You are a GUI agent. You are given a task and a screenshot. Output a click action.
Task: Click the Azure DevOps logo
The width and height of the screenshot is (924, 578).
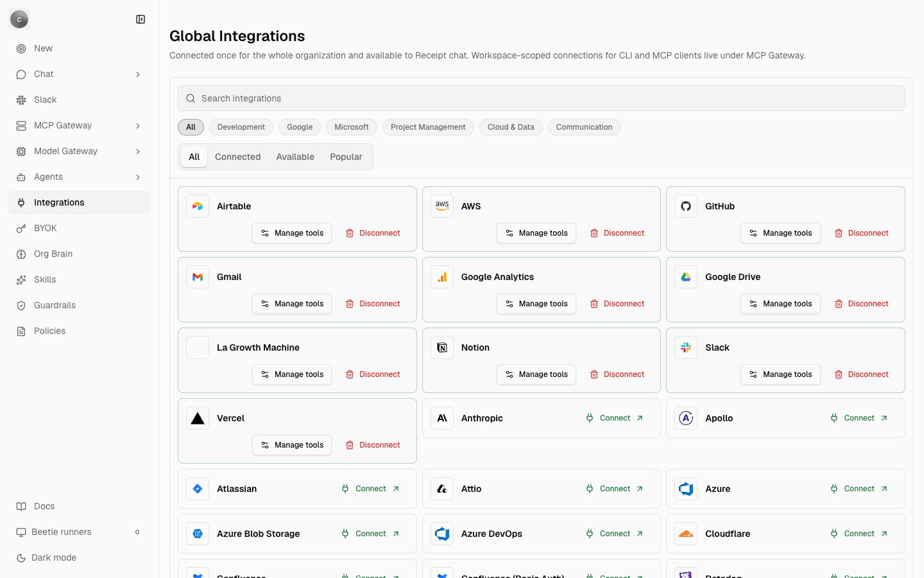442,534
